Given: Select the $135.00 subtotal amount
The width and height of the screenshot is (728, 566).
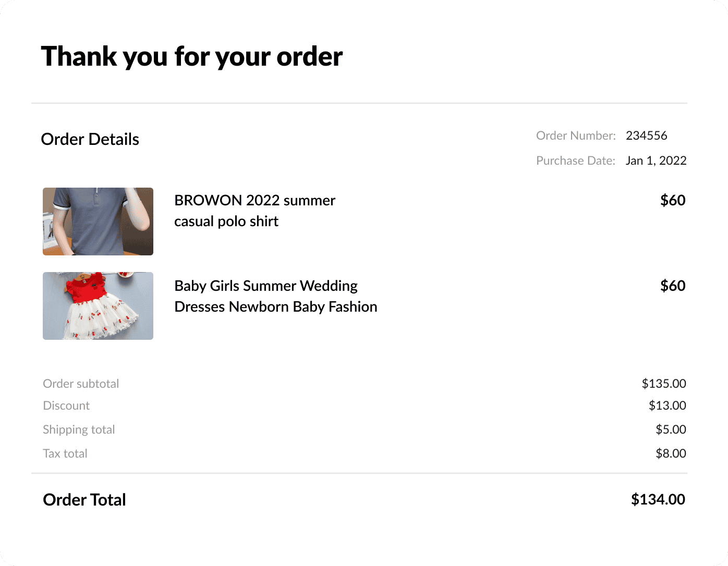Looking at the screenshot, I should (663, 384).
